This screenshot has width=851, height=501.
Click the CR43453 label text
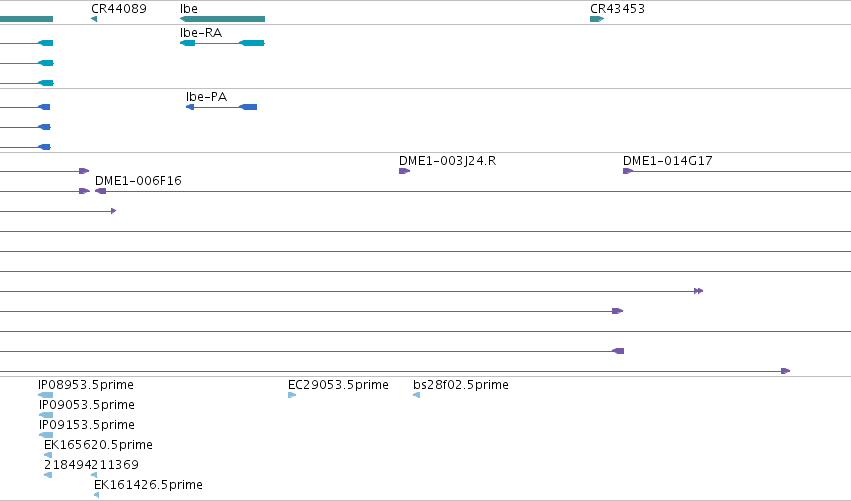coord(617,9)
